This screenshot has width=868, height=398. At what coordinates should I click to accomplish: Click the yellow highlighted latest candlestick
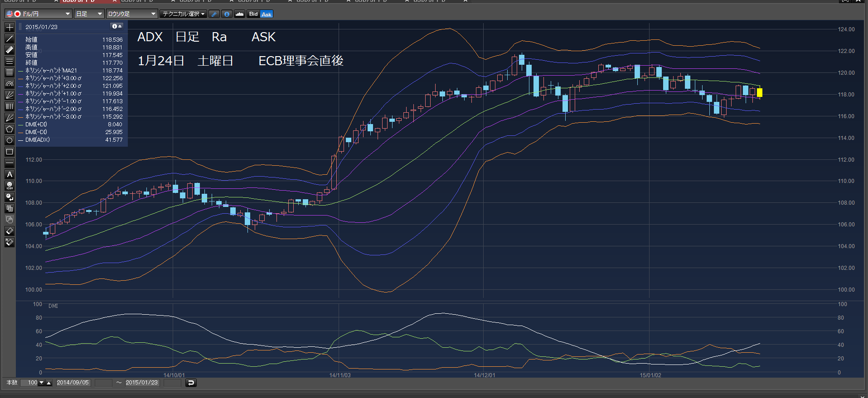coord(760,92)
